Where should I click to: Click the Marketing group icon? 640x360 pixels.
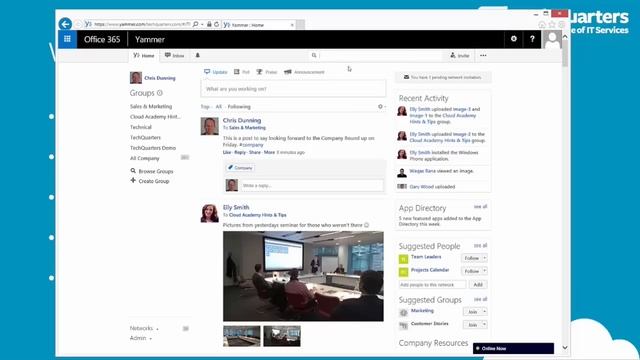[403, 312]
